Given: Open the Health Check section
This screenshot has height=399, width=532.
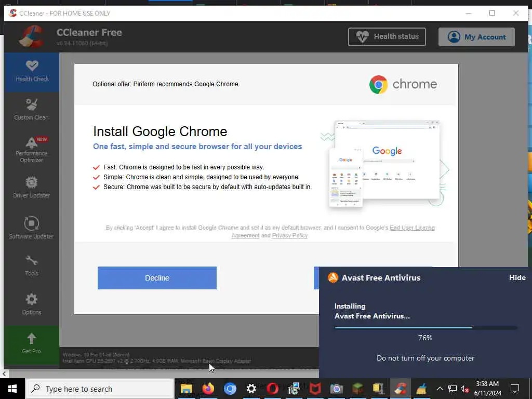Looking at the screenshot, I should pos(32,72).
